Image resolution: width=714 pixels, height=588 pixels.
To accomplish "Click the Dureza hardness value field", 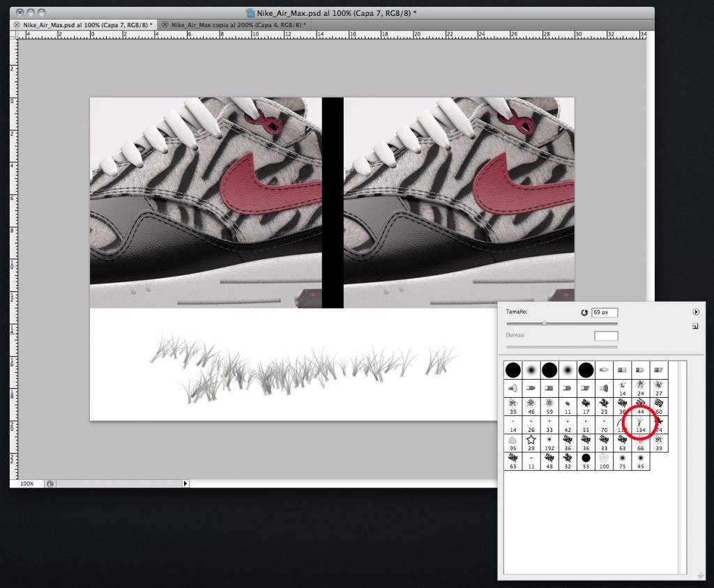I will click(606, 336).
